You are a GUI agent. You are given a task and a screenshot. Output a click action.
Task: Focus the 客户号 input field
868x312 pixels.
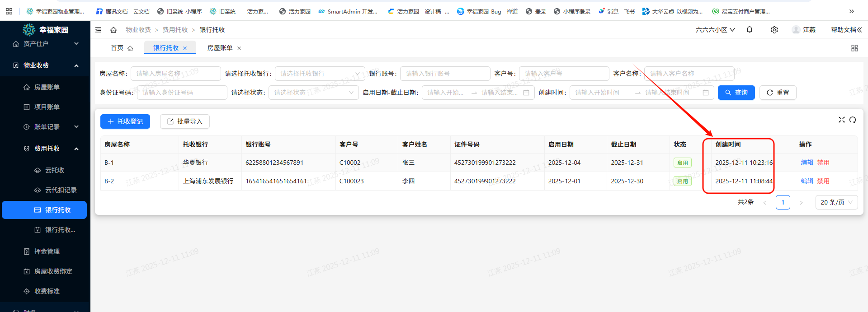click(564, 74)
